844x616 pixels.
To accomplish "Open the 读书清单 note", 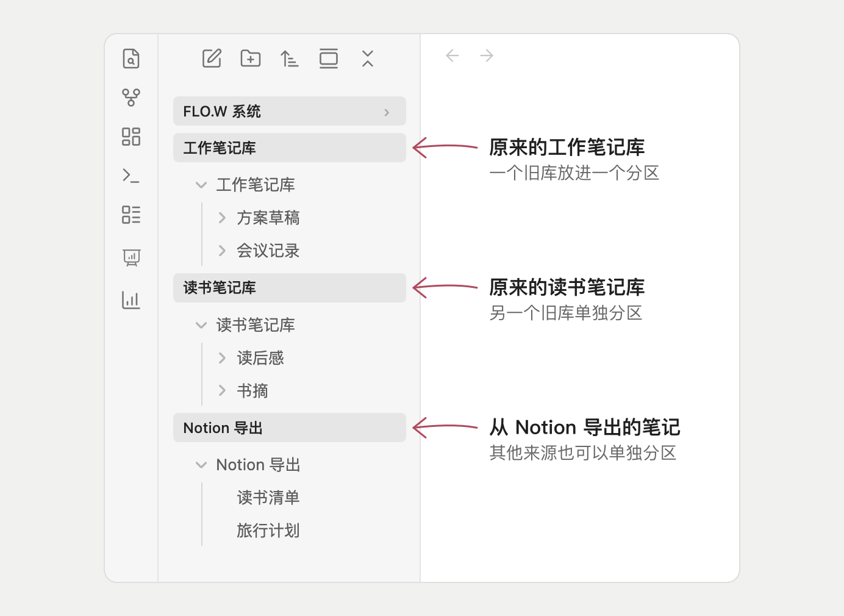I will (x=268, y=498).
